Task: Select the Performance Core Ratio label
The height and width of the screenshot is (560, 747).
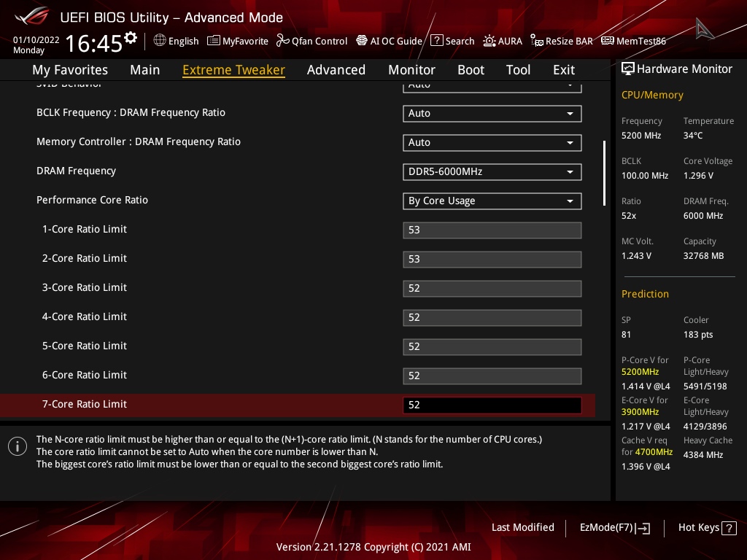Action: 93,200
